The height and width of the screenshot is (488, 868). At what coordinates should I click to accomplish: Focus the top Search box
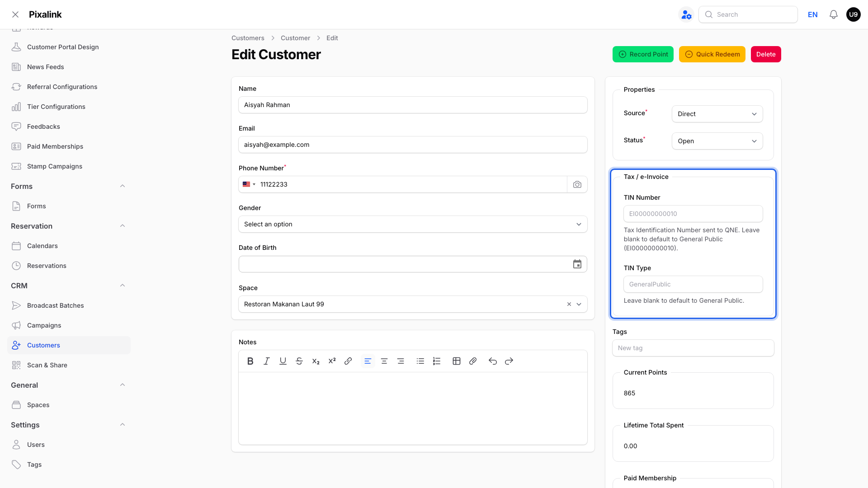click(748, 14)
